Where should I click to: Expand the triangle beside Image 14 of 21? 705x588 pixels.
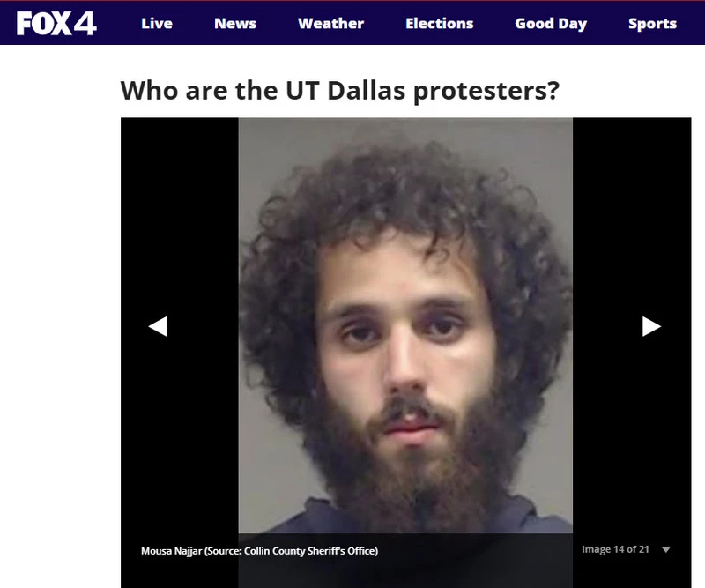pyautogui.click(x=666, y=549)
